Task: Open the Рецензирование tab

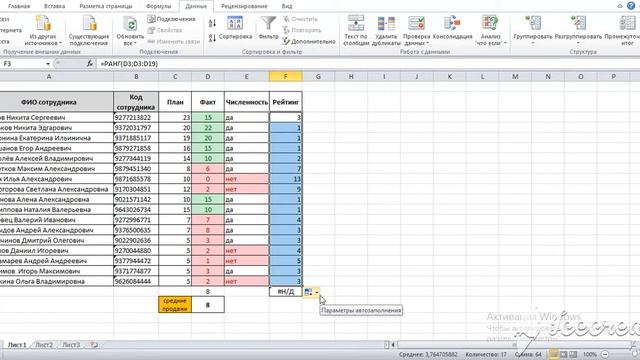Action: coord(244,6)
